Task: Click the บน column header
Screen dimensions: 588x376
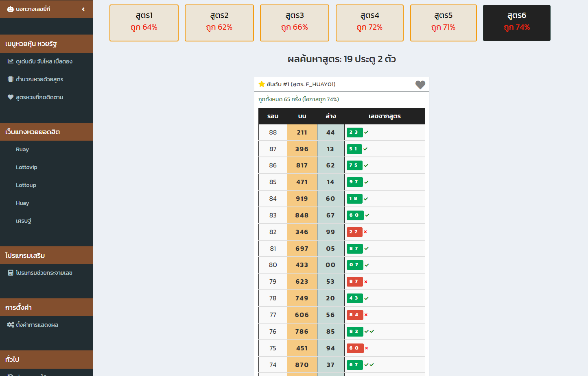Action: tap(302, 116)
